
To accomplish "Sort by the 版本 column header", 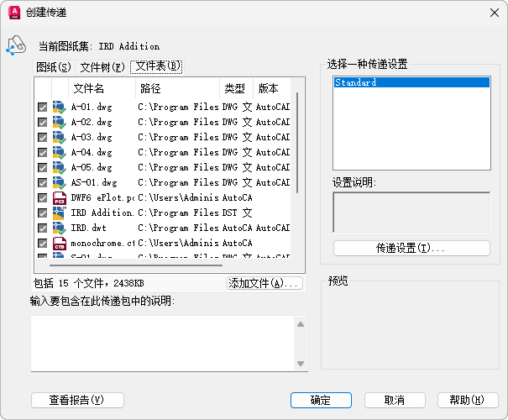I will [x=271, y=88].
